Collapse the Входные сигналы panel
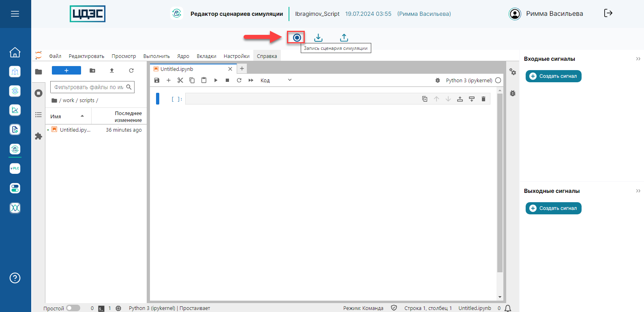Image resolution: width=644 pixels, height=312 pixels. (x=638, y=59)
